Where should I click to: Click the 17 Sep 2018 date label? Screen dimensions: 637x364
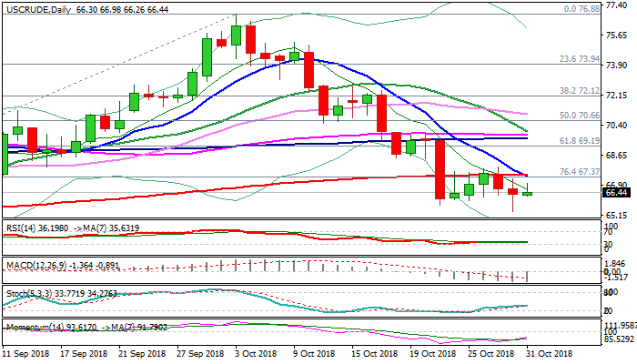coord(84,353)
